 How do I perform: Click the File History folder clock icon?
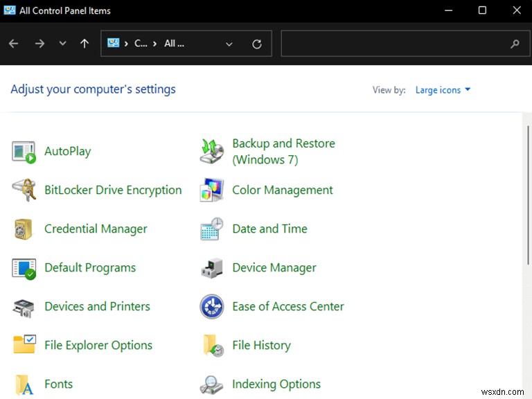click(x=213, y=346)
